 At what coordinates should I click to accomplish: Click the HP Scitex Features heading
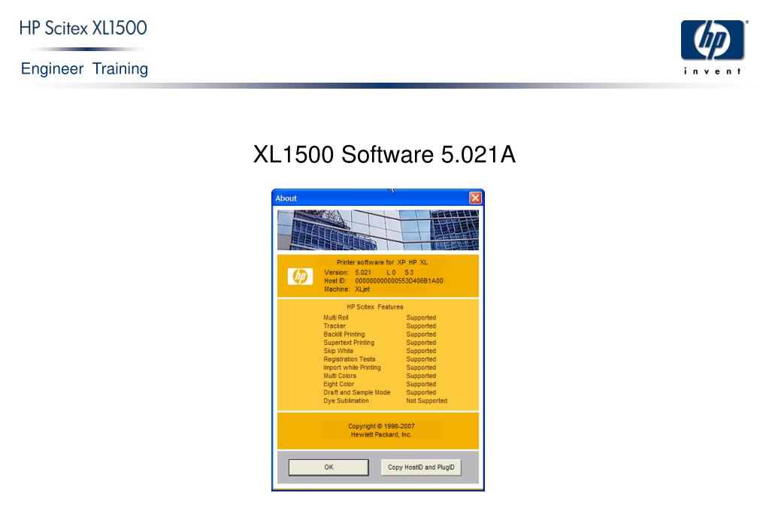[x=374, y=307]
